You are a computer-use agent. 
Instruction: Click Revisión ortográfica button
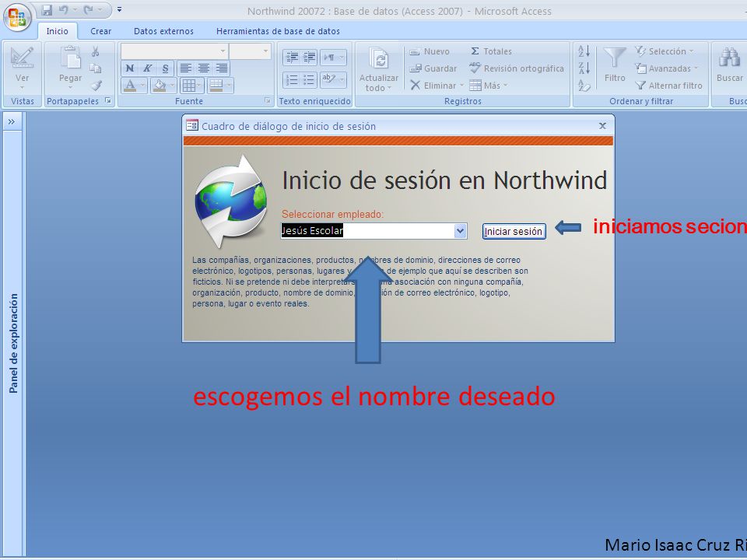(517, 68)
